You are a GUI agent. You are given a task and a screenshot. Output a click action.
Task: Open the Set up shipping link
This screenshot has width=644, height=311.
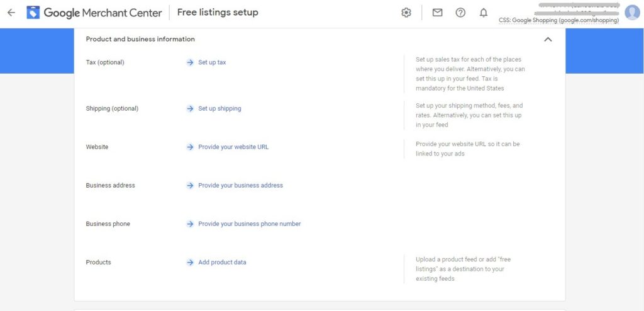pyautogui.click(x=219, y=109)
